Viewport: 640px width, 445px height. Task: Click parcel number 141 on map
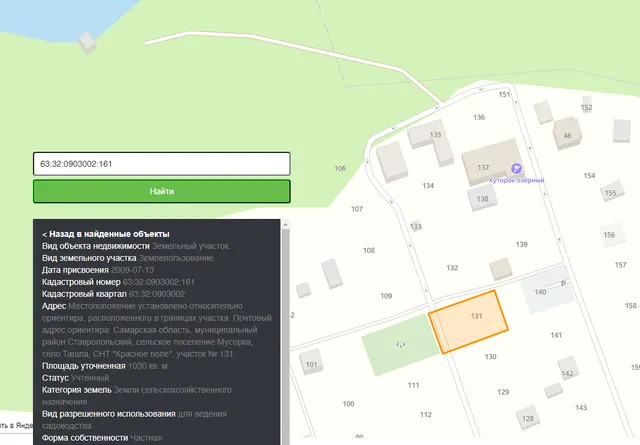tap(556, 335)
